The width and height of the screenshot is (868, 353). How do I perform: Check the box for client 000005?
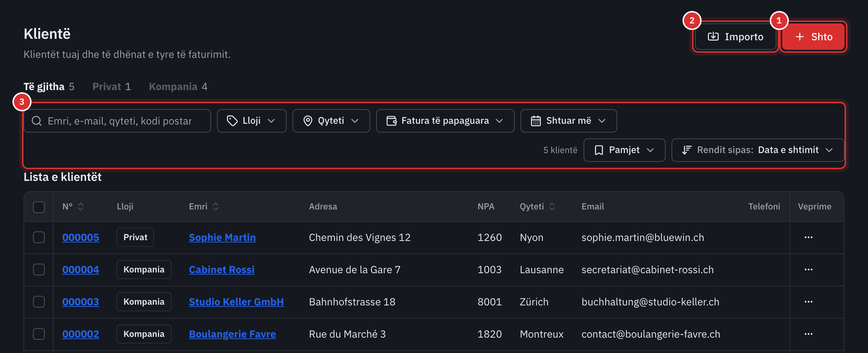39,237
